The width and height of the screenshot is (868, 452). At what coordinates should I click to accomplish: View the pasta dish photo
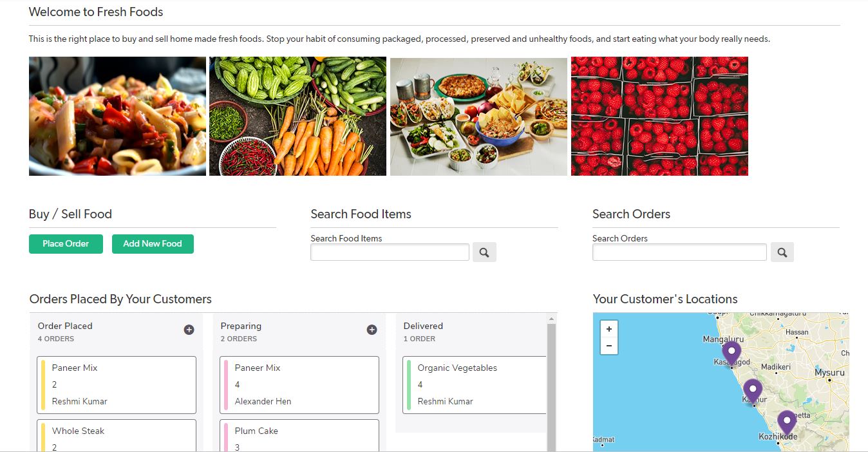tap(117, 116)
